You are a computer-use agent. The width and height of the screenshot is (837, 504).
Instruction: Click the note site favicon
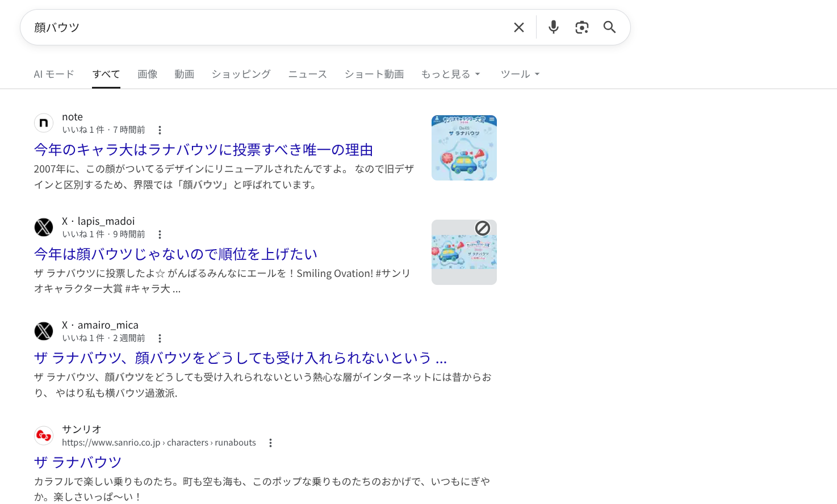44,123
